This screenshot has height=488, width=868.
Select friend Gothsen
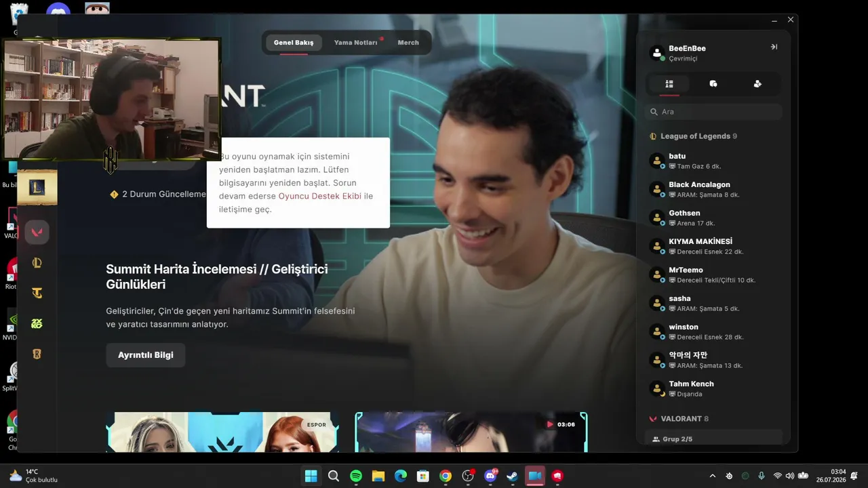click(713, 218)
